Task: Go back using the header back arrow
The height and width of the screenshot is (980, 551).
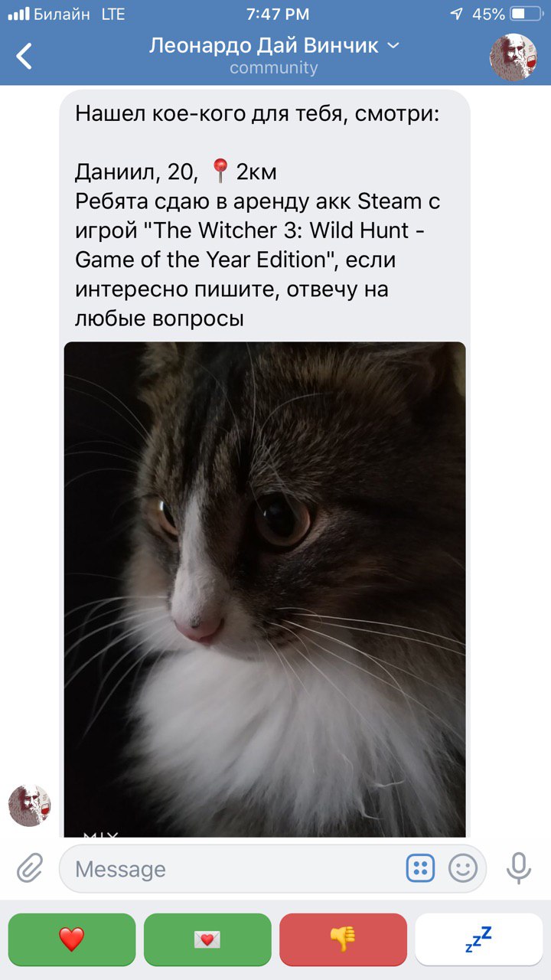Action: (24, 56)
